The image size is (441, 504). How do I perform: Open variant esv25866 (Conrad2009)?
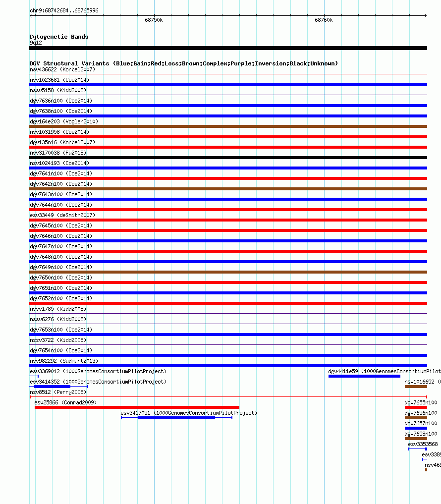click(65, 402)
